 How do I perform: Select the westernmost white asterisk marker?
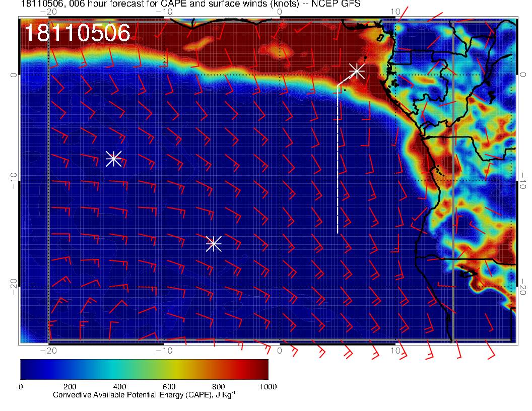[x=113, y=158]
